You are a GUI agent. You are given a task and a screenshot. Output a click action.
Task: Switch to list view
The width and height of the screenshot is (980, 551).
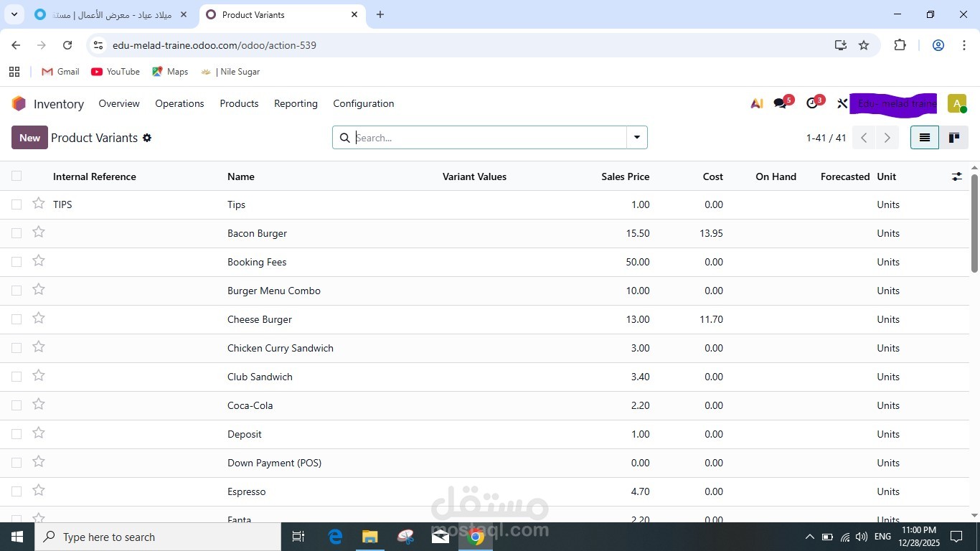click(925, 138)
